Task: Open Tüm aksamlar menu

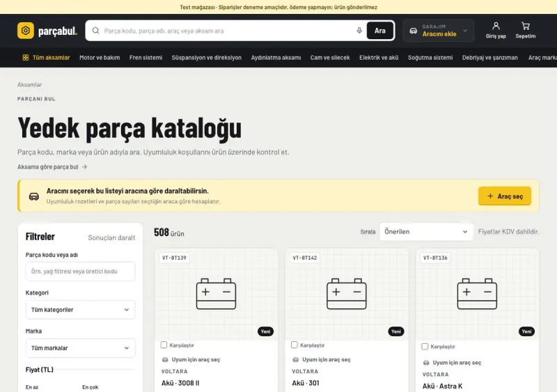Action: 46,58
